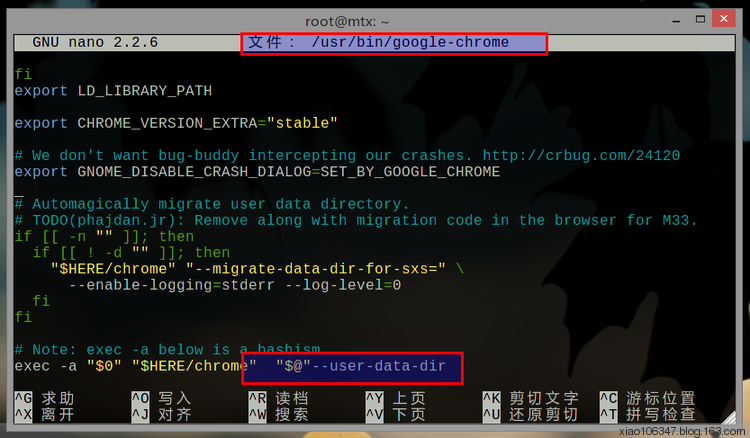Click the ^R 读档 read file shortcut
750x438 pixels.
(x=279, y=398)
